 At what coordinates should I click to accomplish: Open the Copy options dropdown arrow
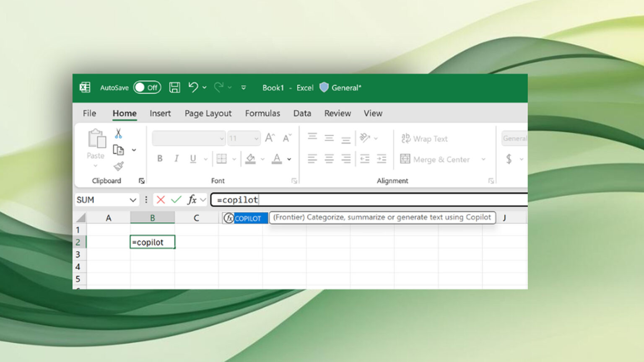point(134,150)
